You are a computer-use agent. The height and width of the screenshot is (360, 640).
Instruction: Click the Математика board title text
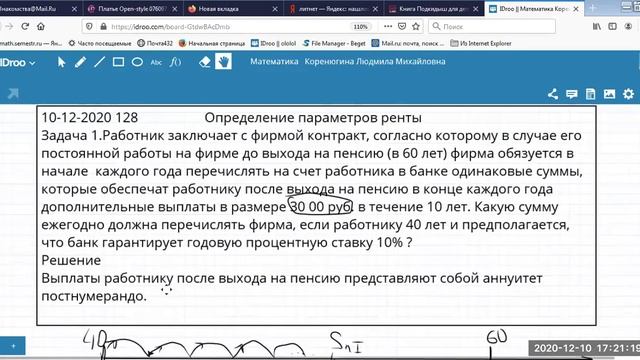274,62
